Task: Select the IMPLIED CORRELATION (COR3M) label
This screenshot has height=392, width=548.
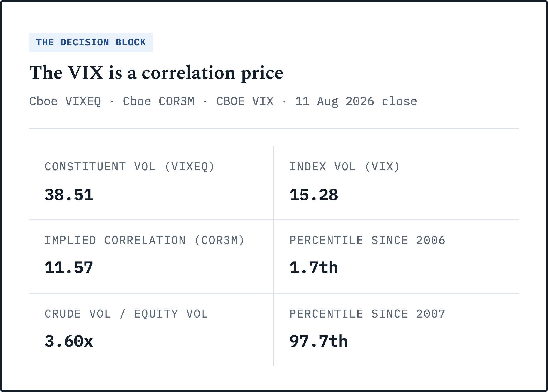Action: pyautogui.click(x=145, y=241)
